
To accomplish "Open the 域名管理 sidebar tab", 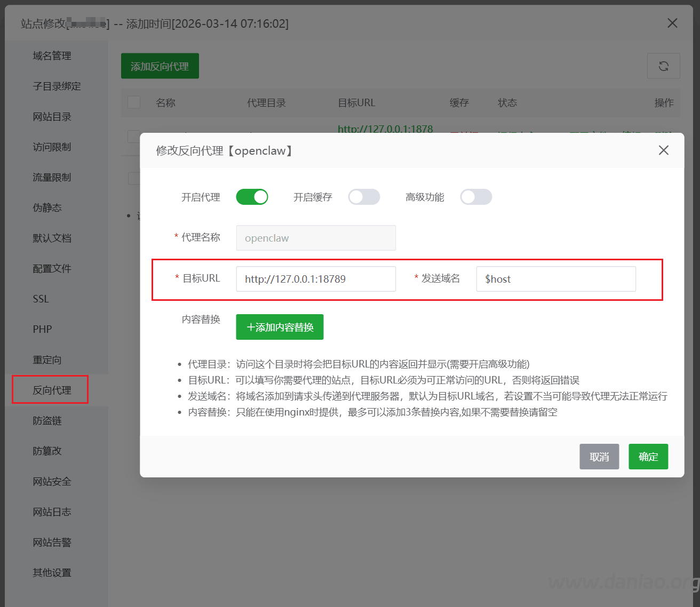I will 52,55.
